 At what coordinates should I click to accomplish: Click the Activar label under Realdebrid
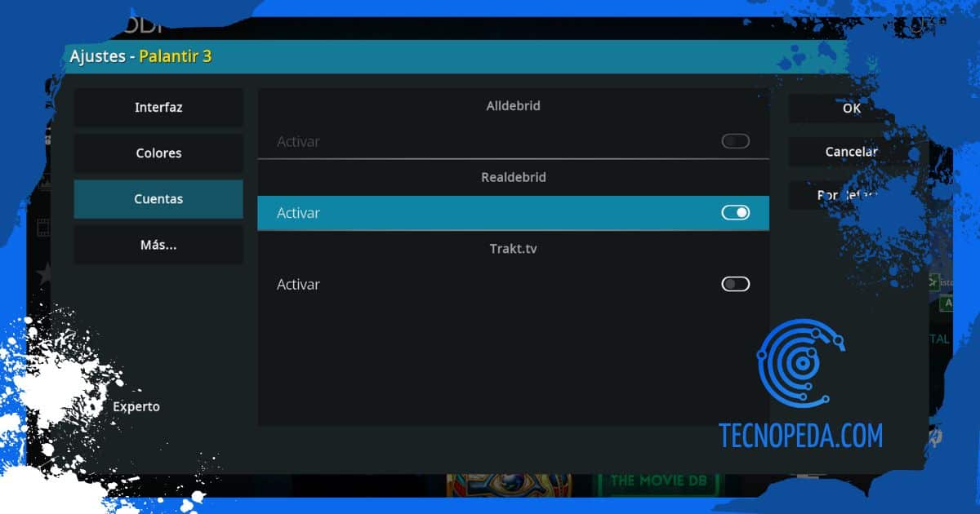tap(298, 213)
